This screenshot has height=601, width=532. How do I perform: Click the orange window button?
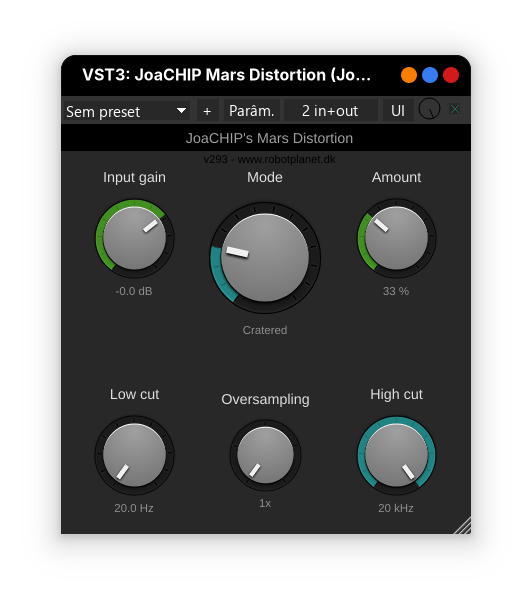click(x=409, y=75)
